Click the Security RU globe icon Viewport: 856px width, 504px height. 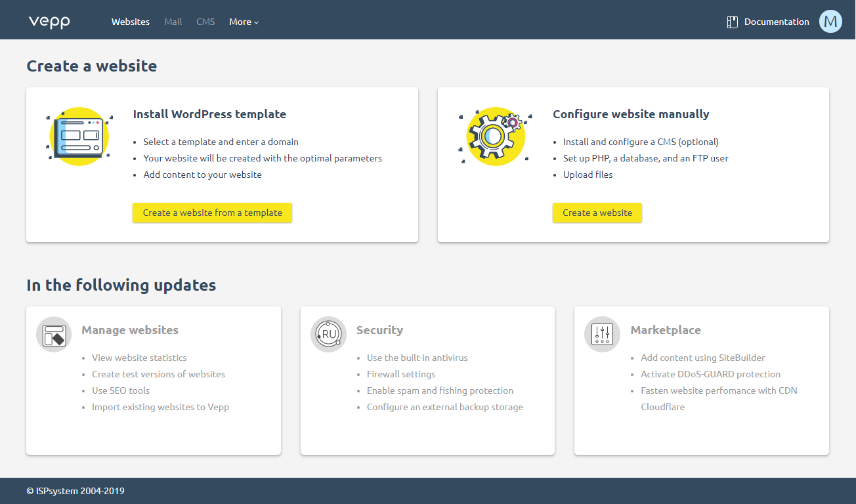328,335
